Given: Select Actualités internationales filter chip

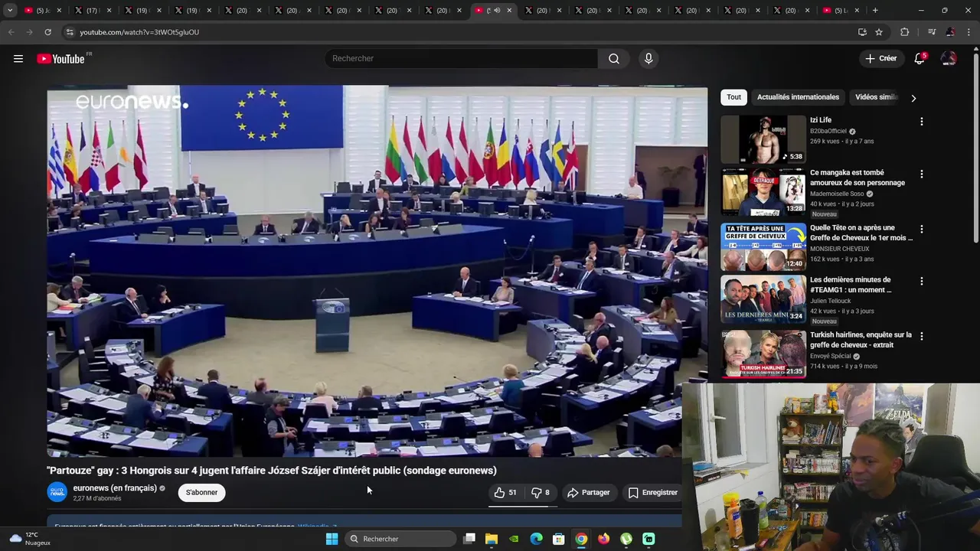Looking at the screenshot, I should click(x=798, y=97).
